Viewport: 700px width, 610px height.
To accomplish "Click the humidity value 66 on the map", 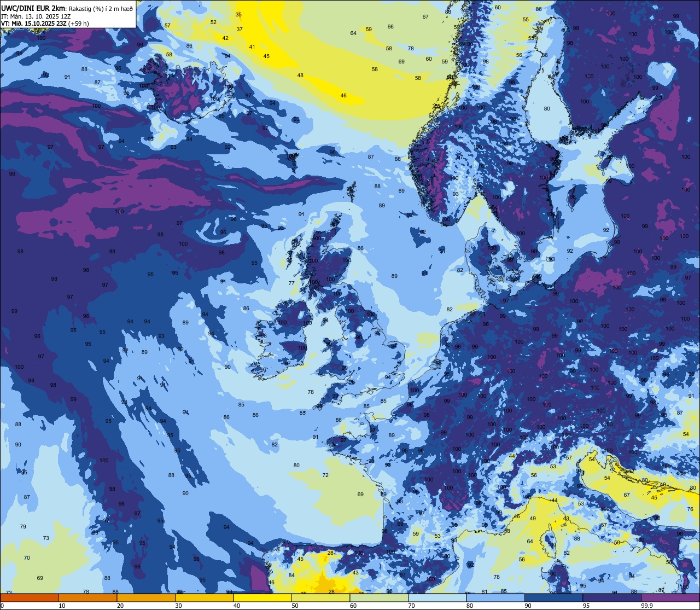I will (390, 26).
